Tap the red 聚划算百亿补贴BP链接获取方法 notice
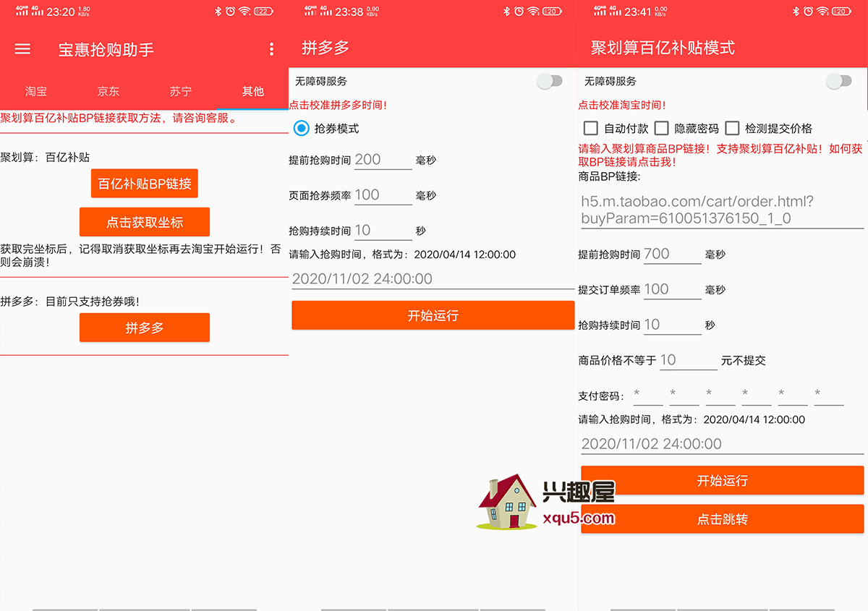The image size is (868, 611). [x=119, y=118]
